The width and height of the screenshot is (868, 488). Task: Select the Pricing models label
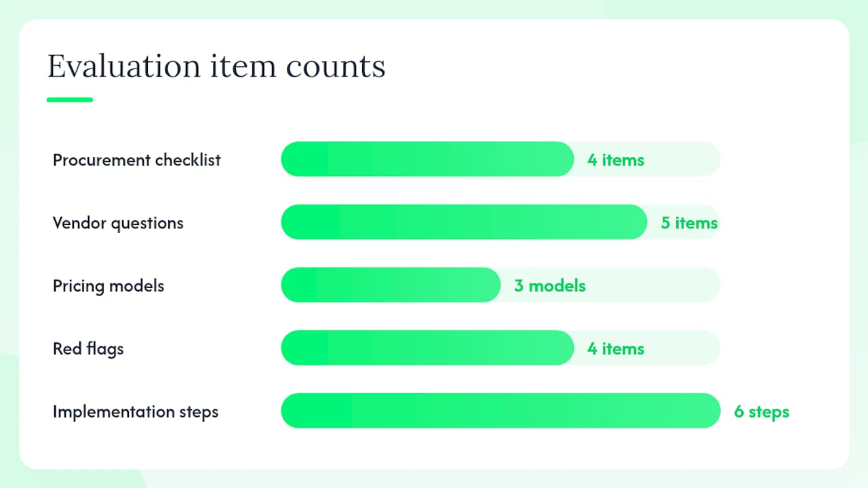[x=108, y=285]
